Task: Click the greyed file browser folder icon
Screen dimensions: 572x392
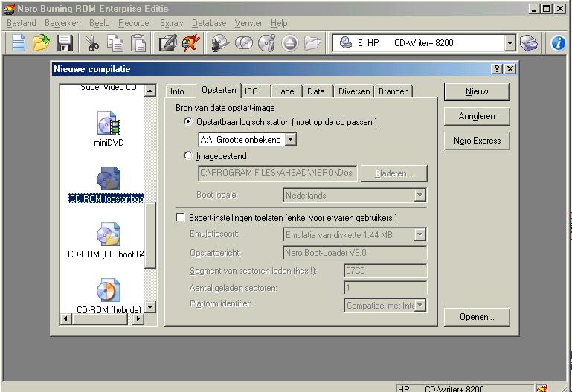Action: click(x=312, y=43)
